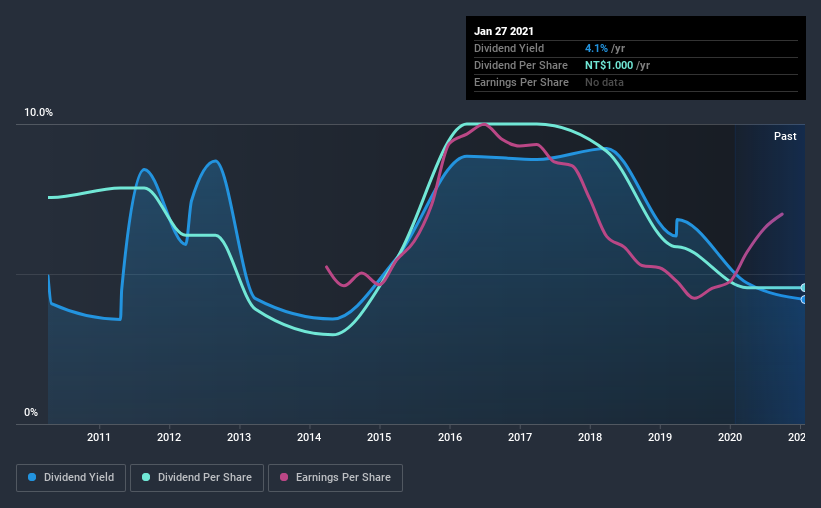Click the 0% y-axis label
Viewport: 821px width, 508px height.
click(x=31, y=413)
